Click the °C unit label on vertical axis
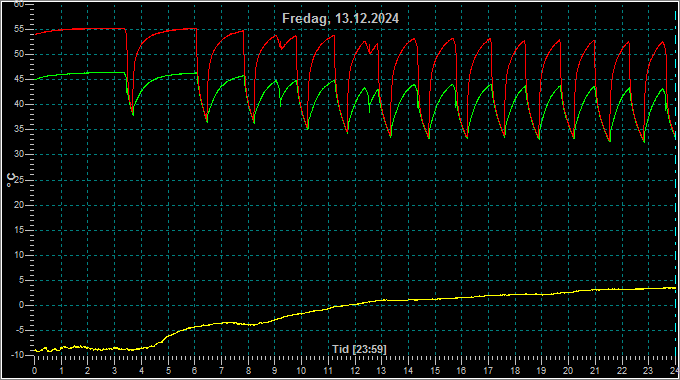 [11, 180]
